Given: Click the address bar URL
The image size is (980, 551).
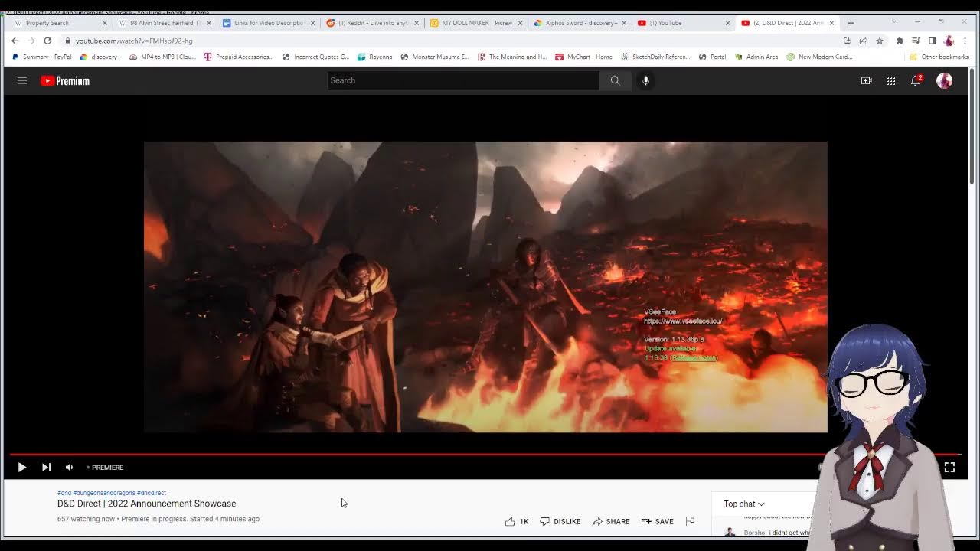Looking at the screenshot, I should coord(134,41).
